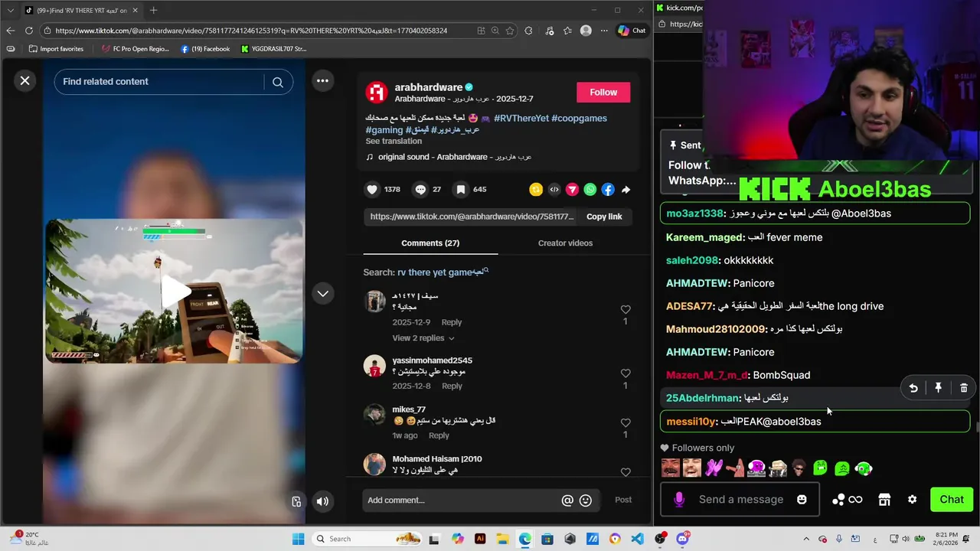Open emoji picker in comment box
The width and height of the screenshot is (980, 551).
pyautogui.click(x=586, y=500)
